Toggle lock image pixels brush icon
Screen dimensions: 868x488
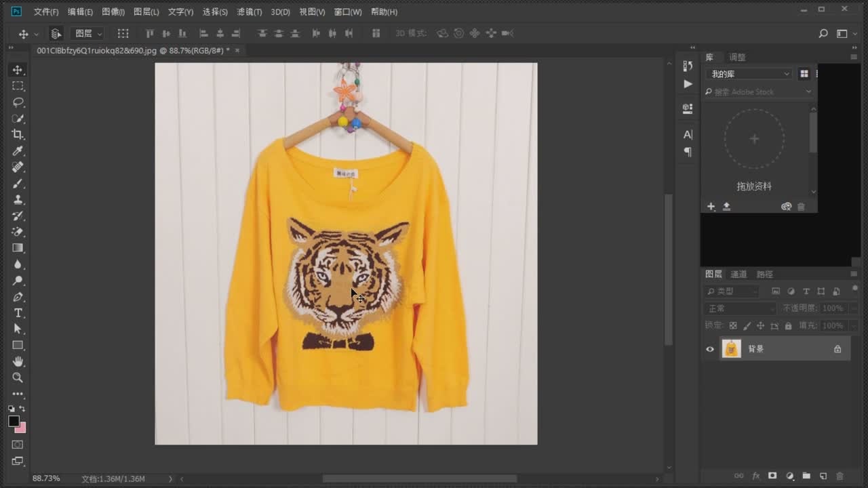(747, 326)
